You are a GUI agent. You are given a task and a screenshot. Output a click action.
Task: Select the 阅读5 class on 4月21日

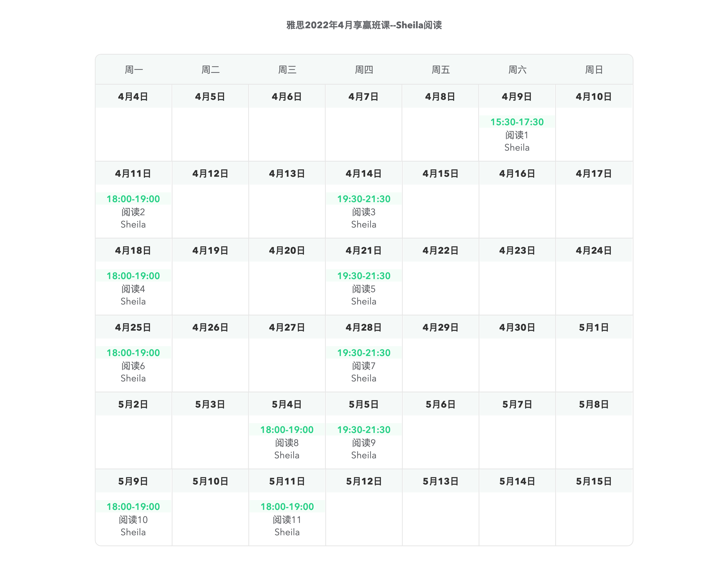[x=364, y=289]
